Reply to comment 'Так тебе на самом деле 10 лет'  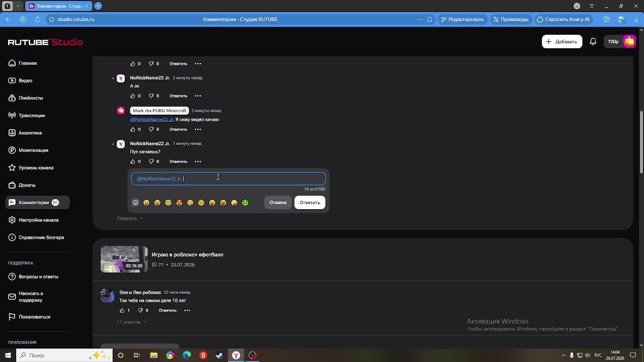pos(168,310)
